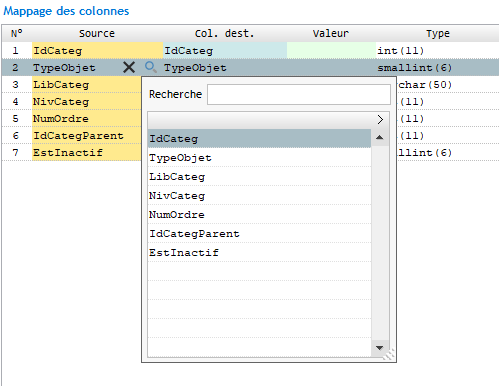Click the Col. dest. column header

(x=224, y=33)
